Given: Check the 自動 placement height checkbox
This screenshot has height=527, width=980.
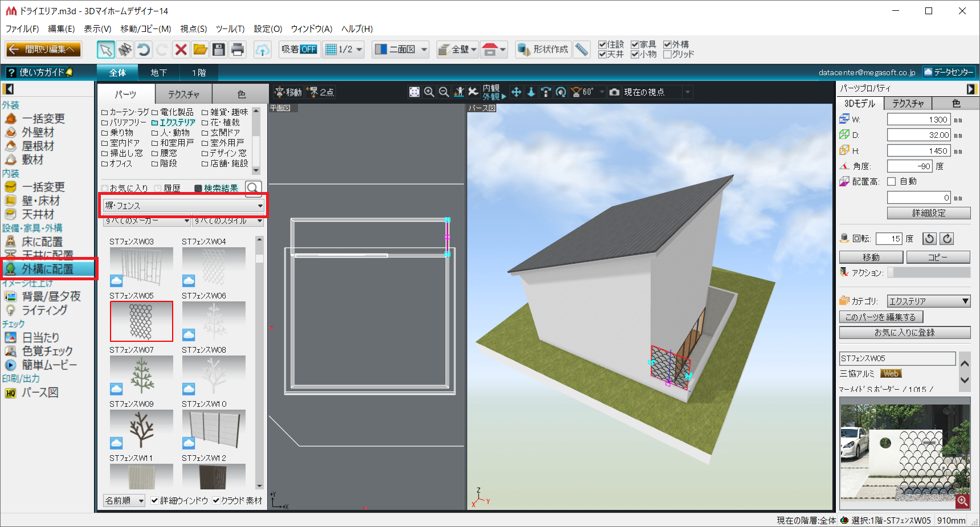Looking at the screenshot, I should coord(892,181).
